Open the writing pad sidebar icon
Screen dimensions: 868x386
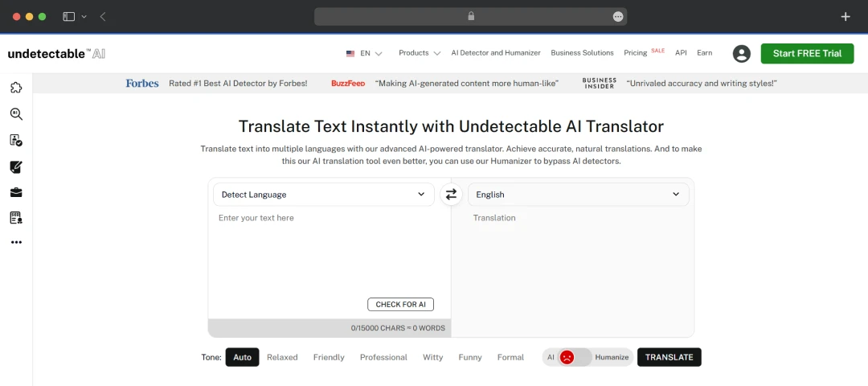click(x=16, y=166)
